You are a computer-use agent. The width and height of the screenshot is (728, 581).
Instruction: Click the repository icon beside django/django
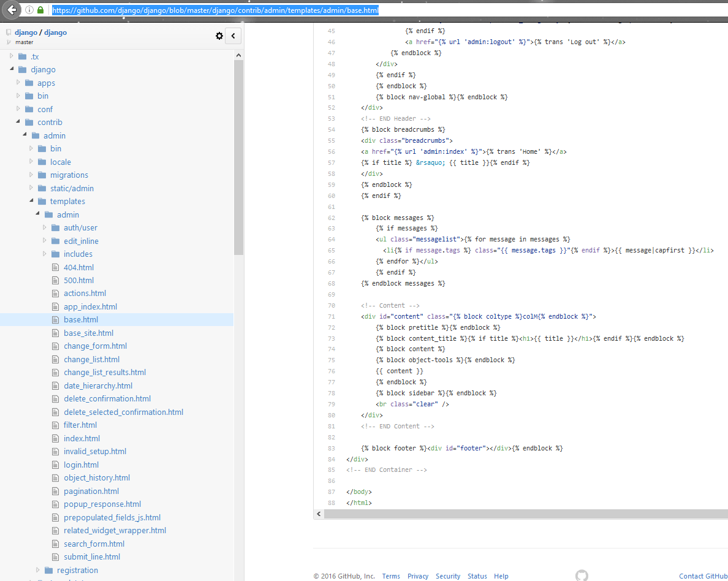[7, 32]
